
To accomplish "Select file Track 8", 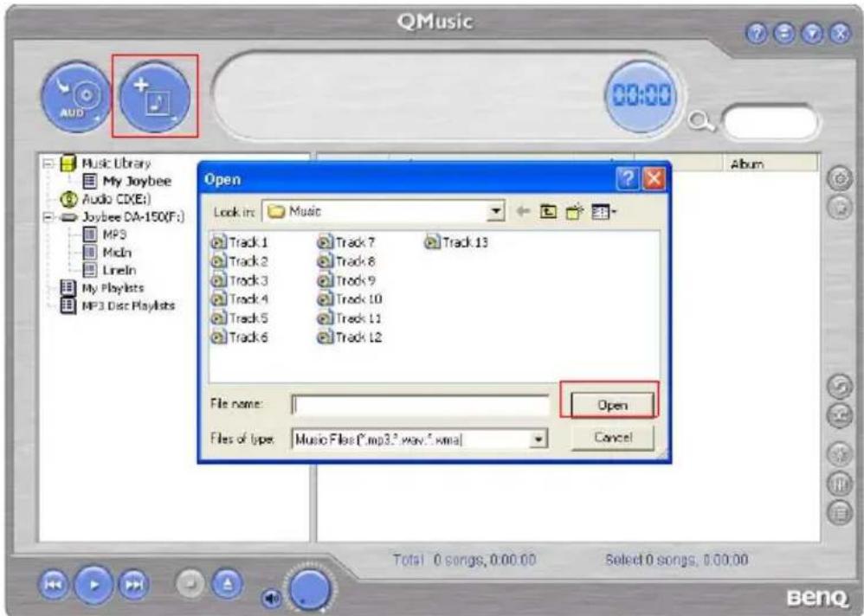I will click(346, 261).
